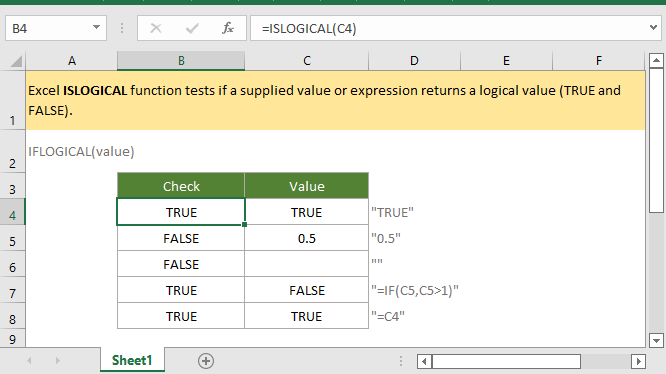Select row 1 header

[13, 100]
